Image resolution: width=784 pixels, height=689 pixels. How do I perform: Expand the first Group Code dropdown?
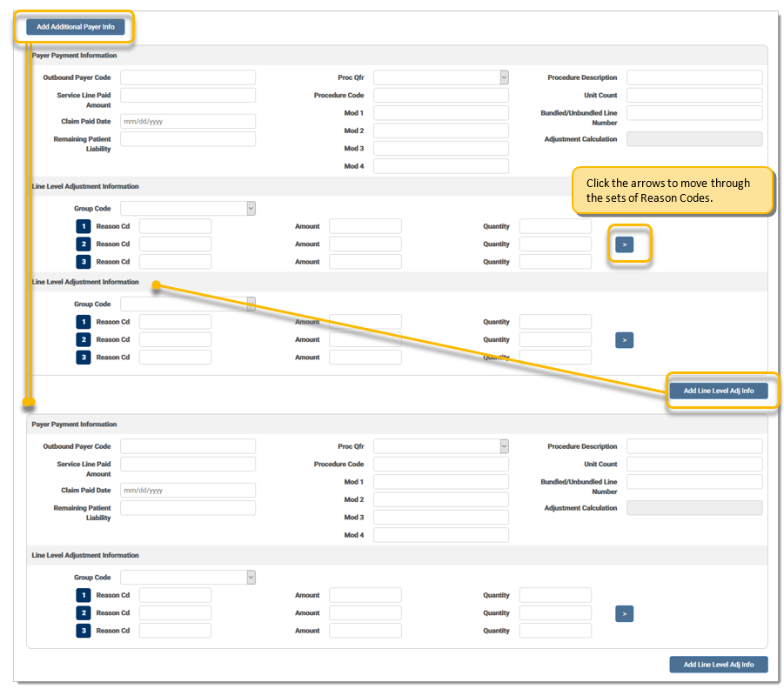pos(187,208)
